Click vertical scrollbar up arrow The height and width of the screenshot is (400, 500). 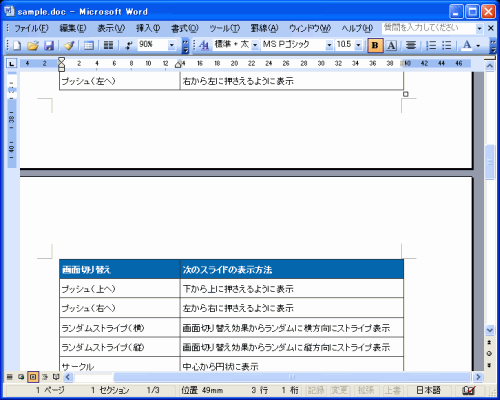(489, 66)
